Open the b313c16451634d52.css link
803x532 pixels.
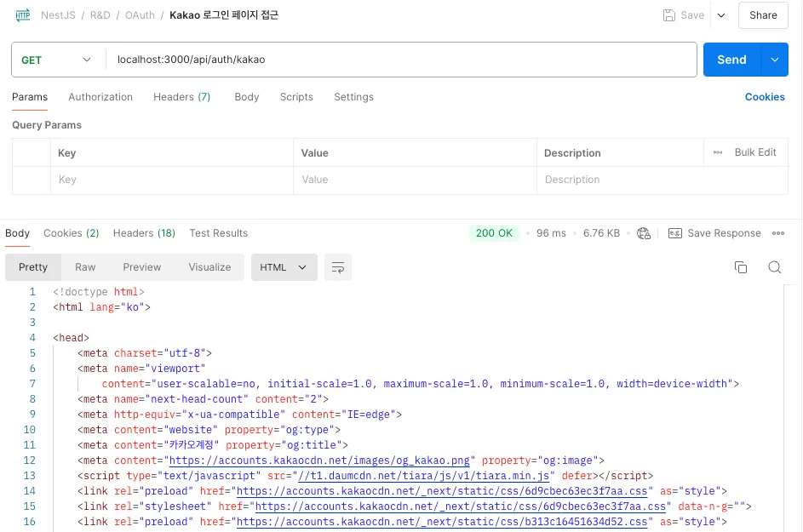(x=442, y=522)
